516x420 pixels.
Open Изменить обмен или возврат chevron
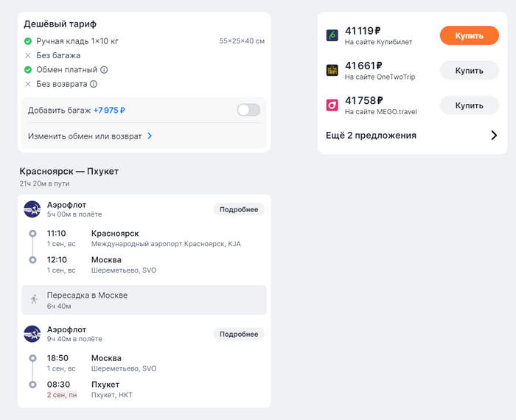150,136
